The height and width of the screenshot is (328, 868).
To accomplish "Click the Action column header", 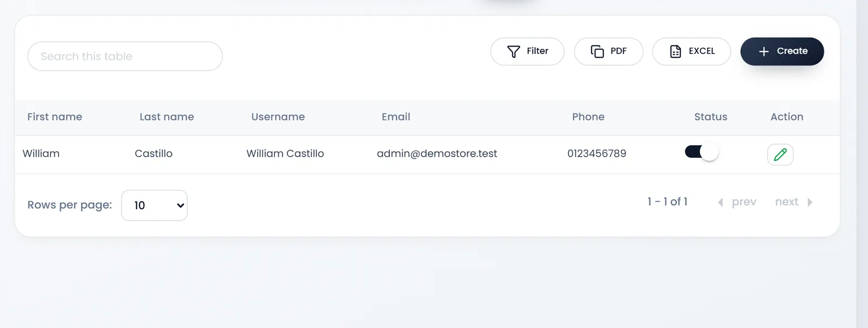I will pos(787,117).
